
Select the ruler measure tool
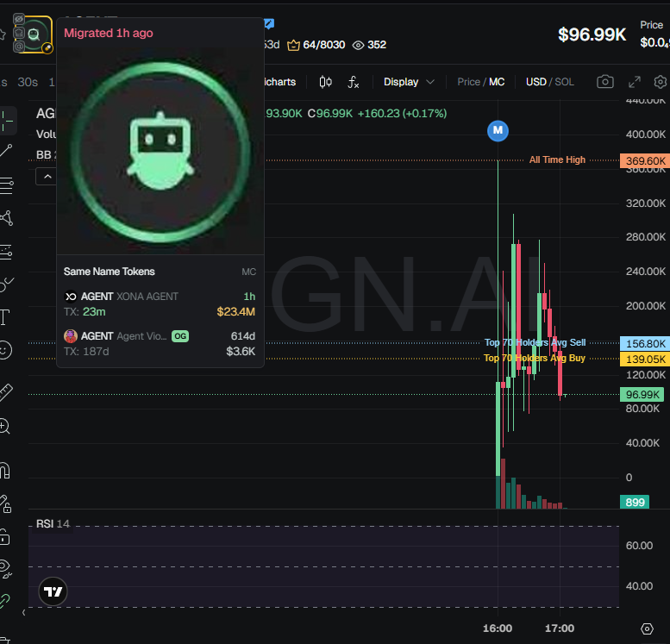(6, 392)
